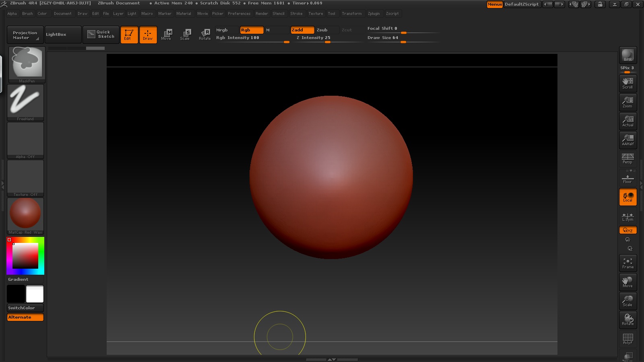
Task: Click SwitchColor button
Action: pos(25,308)
